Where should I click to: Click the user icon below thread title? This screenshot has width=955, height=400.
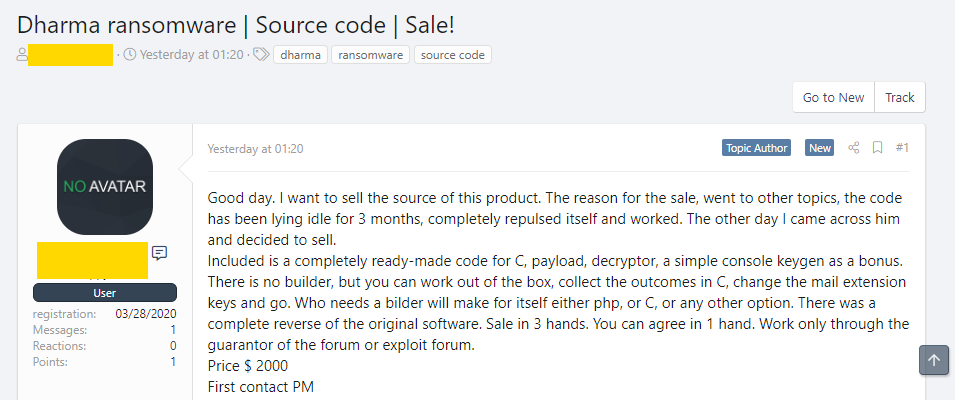point(22,55)
